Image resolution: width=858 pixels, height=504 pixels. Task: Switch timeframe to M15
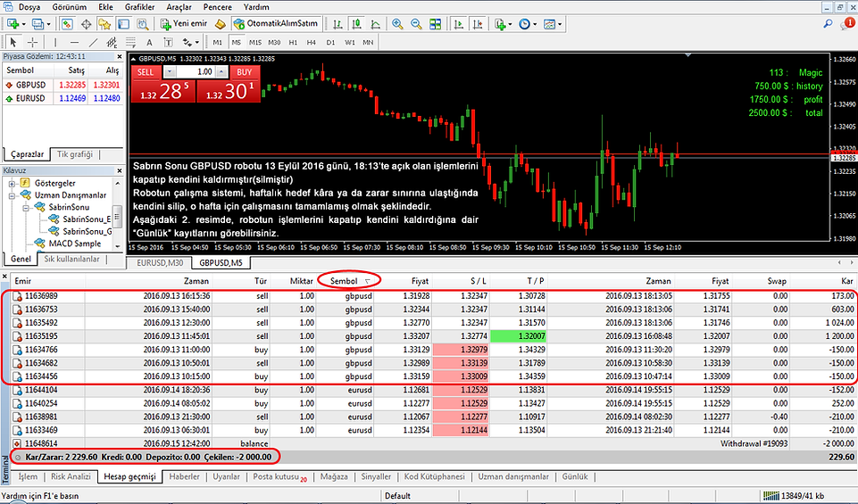tap(255, 42)
